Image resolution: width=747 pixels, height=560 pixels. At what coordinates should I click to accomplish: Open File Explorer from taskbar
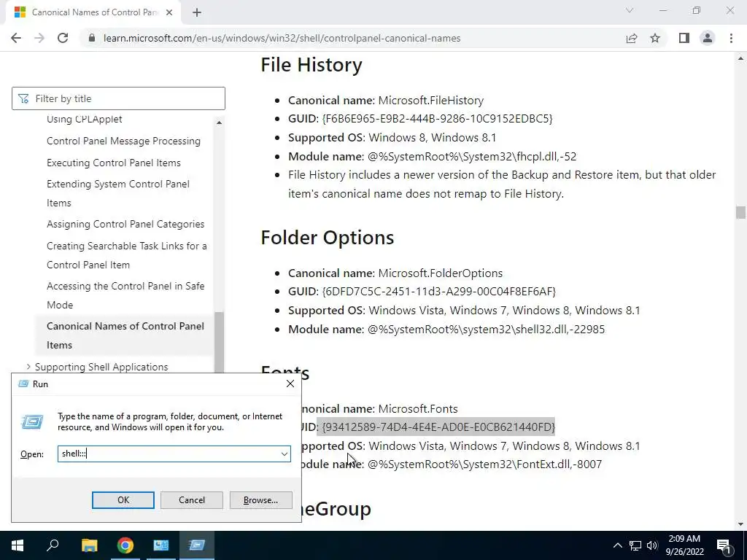click(x=89, y=545)
